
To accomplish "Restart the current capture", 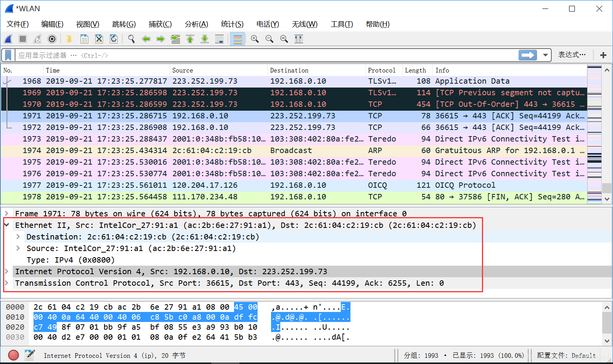I will (x=37, y=39).
